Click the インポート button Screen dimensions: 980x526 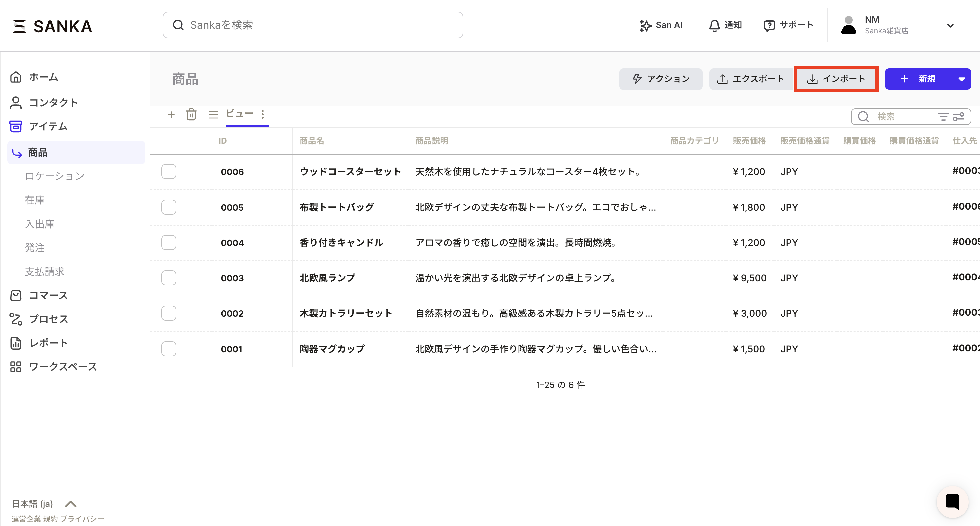836,79
